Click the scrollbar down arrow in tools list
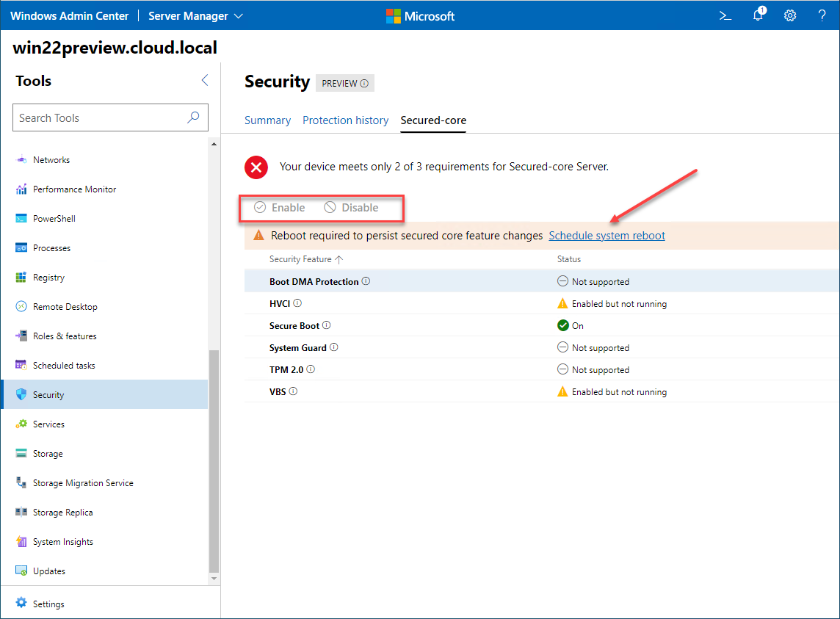This screenshot has width=840, height=619. 214,579
